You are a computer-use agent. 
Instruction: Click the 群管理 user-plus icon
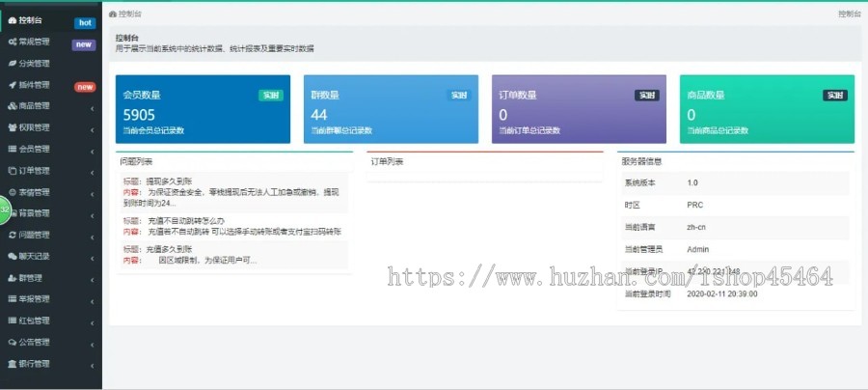pos(13,278)
